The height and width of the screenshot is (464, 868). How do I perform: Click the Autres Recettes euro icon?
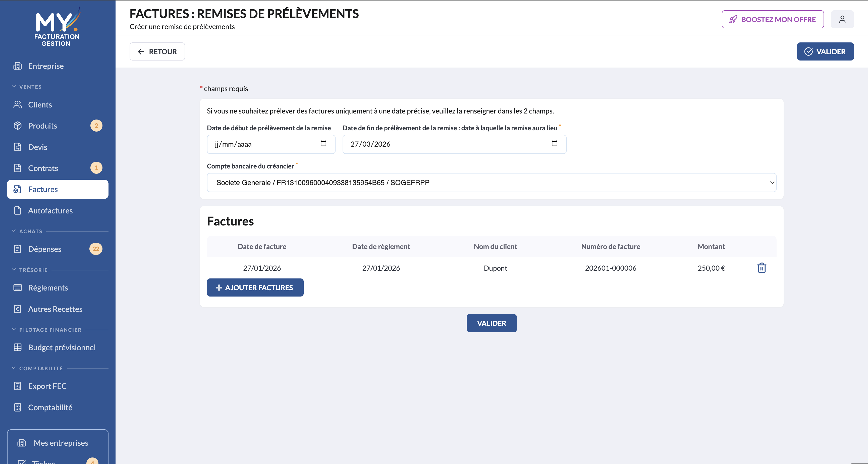pyautogui.click(x=18, y=309)
